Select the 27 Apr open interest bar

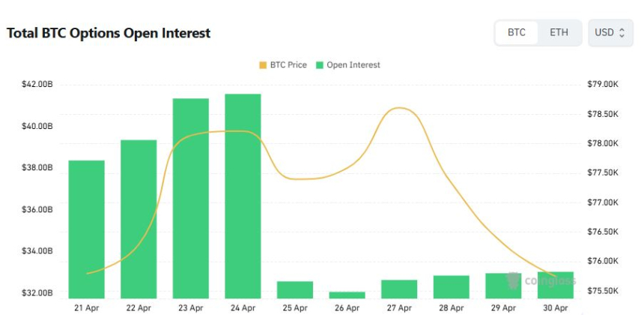[399, 289]
